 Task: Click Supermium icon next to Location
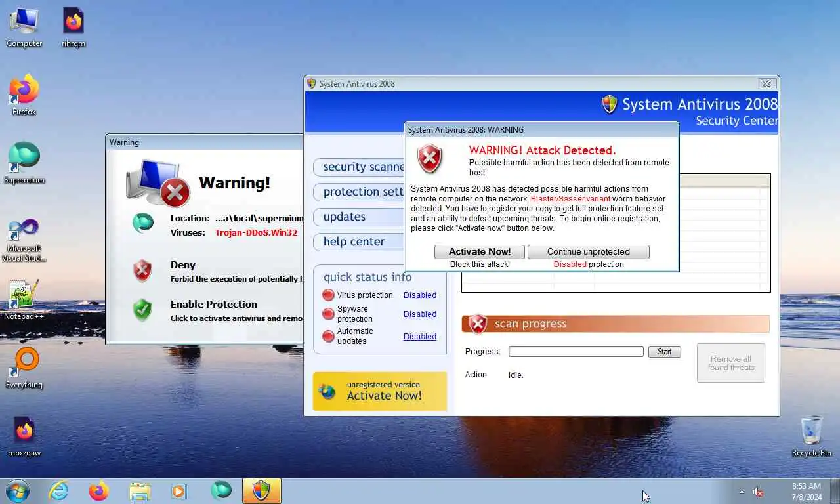click(142, 223)
